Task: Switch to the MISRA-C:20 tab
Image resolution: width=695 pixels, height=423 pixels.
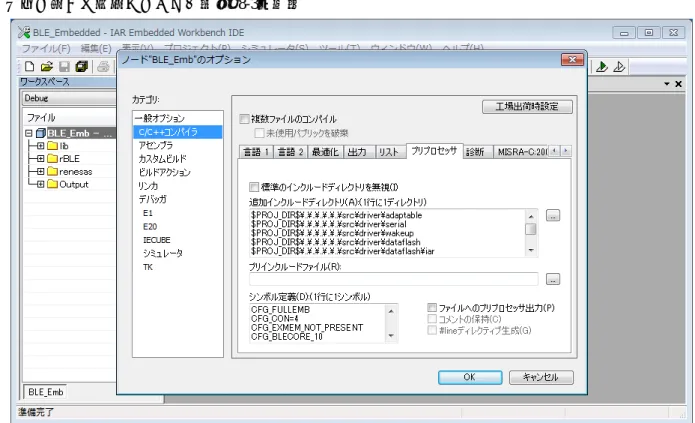Action: tap(522, 152)
